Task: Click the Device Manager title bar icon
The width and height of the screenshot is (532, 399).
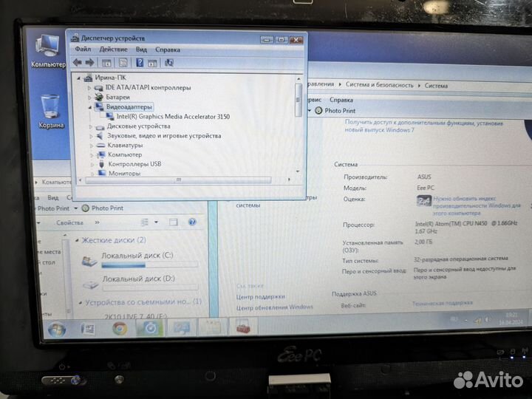Action: pos(75,38)
